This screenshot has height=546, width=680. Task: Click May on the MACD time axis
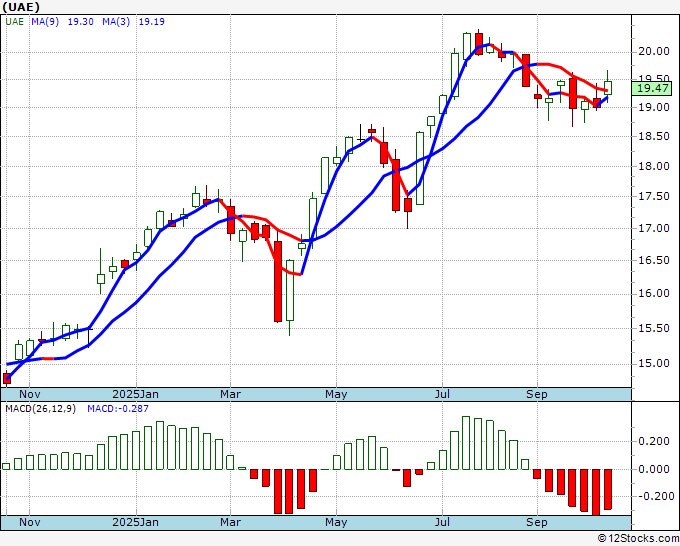336,522
